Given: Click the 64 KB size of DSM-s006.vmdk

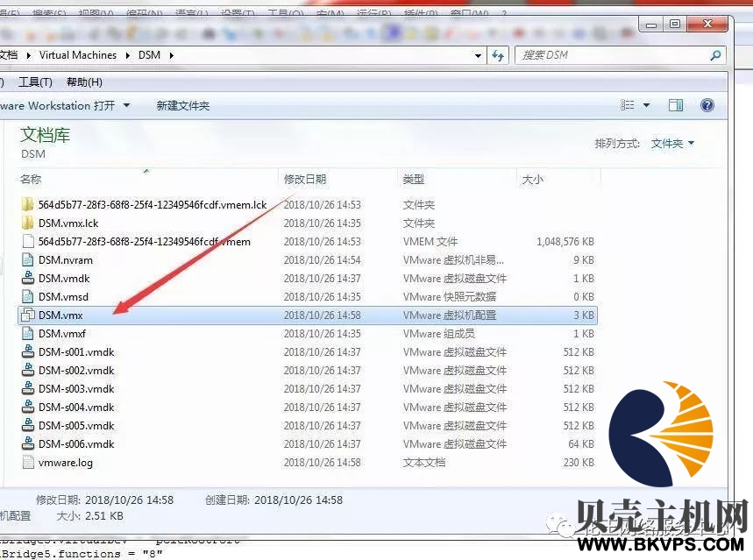Looking at the screenshot, I should tap(581, 443).
